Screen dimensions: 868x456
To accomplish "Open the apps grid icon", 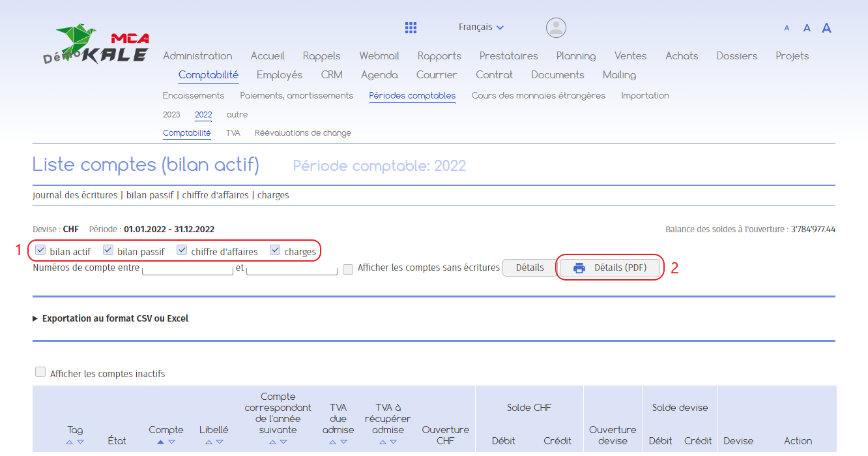I will (411, 27).
